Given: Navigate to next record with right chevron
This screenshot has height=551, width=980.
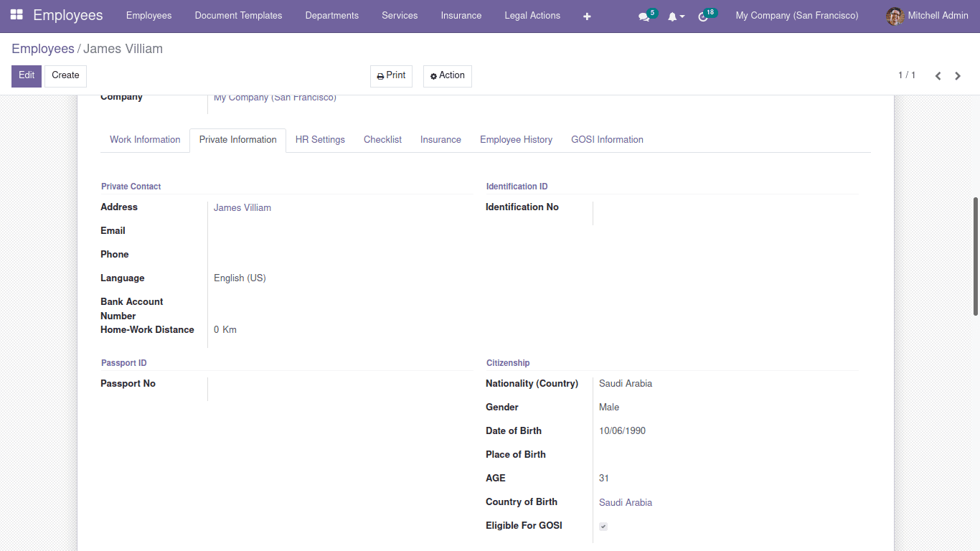Looking at the screenshot, I should 958,75.
